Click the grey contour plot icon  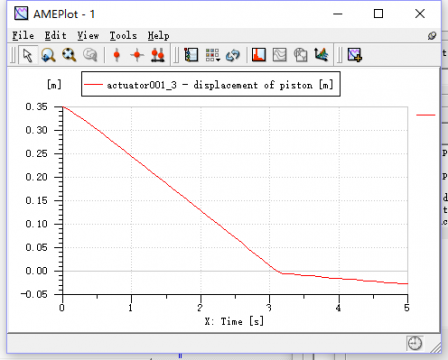coord(280,55)
